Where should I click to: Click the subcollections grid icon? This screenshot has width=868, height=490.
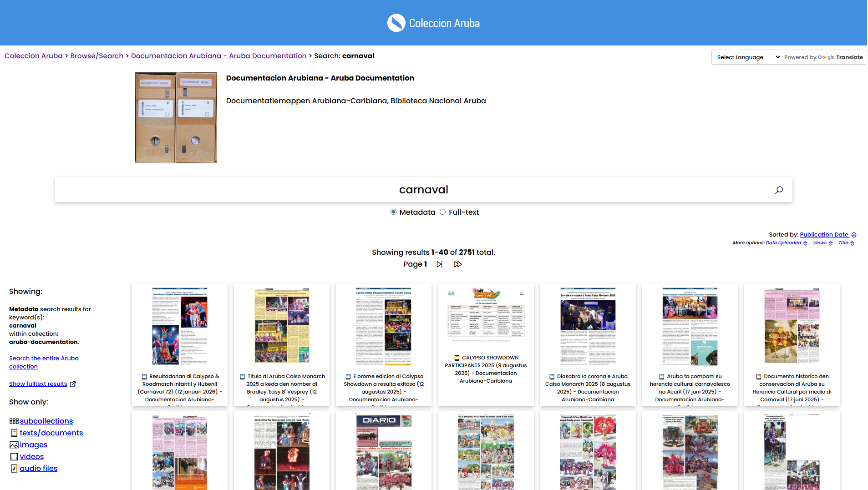click(14, 421)
